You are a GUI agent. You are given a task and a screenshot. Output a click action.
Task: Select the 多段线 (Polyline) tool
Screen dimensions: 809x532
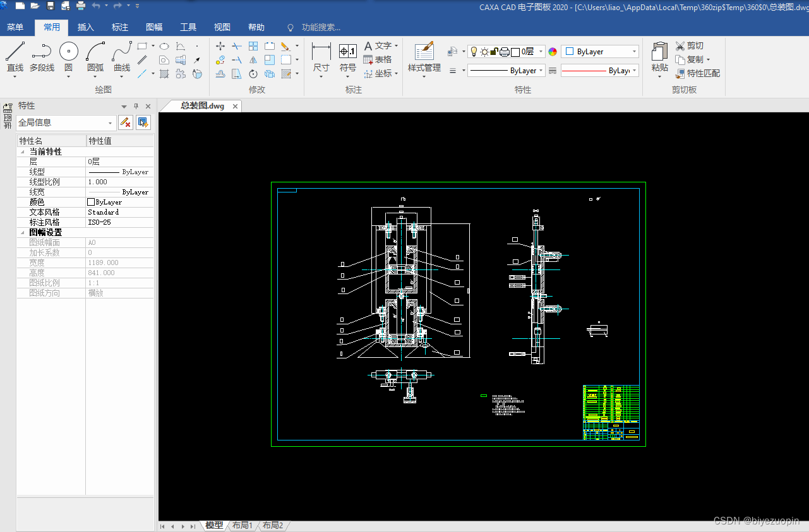coord(42,58)
